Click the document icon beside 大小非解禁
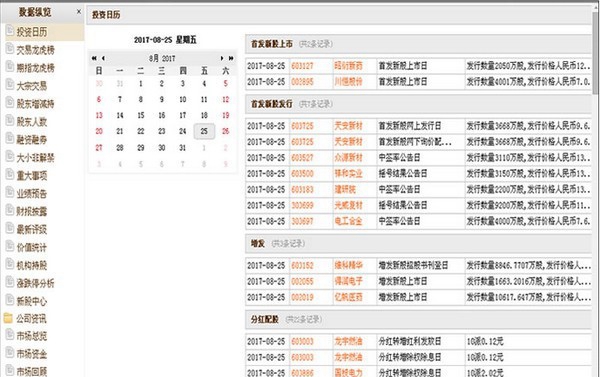 point(9,157)
